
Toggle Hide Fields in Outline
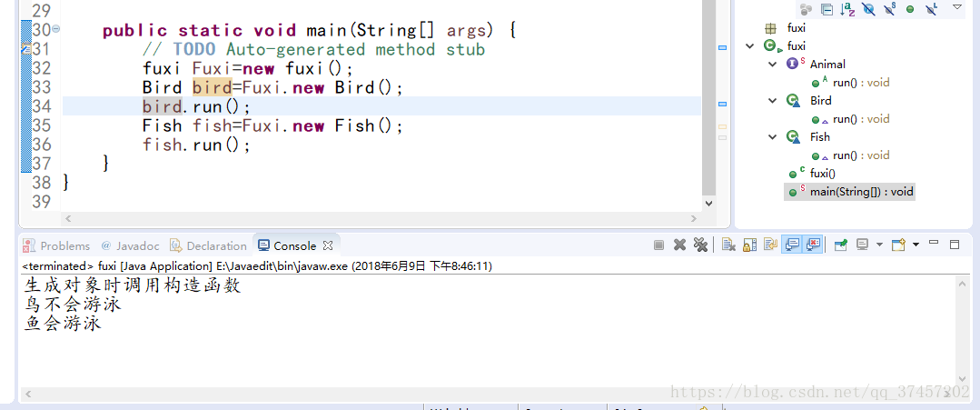[x=868, y=9]
